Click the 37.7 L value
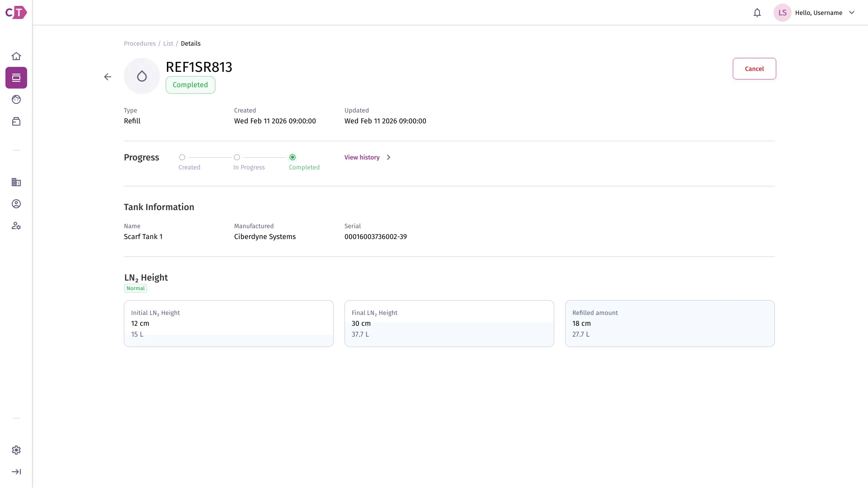This screenshot has height=488, width=868. coord(360,334)
